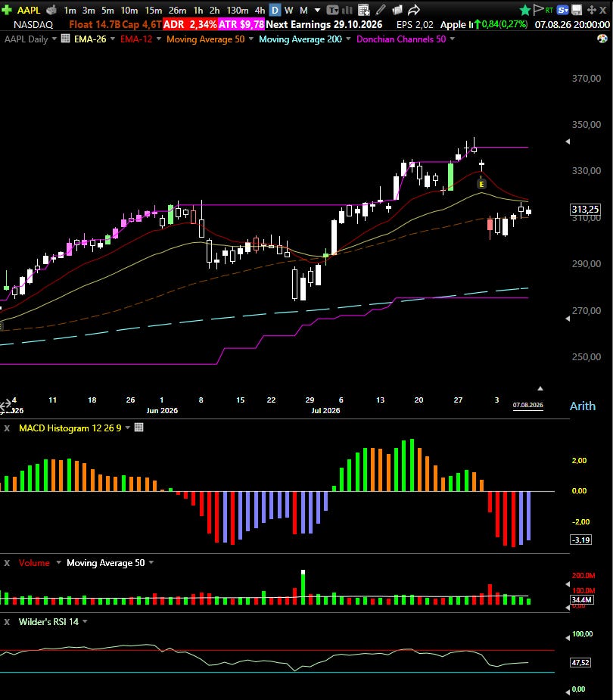
Task: Select the 26m timeframe button
Action: (x=177, y=10)
